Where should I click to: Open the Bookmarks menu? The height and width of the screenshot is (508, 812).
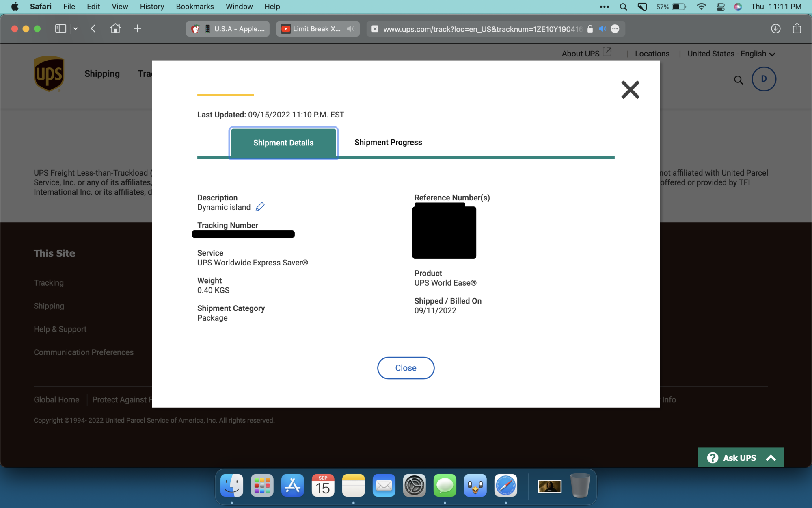(195, 7)
